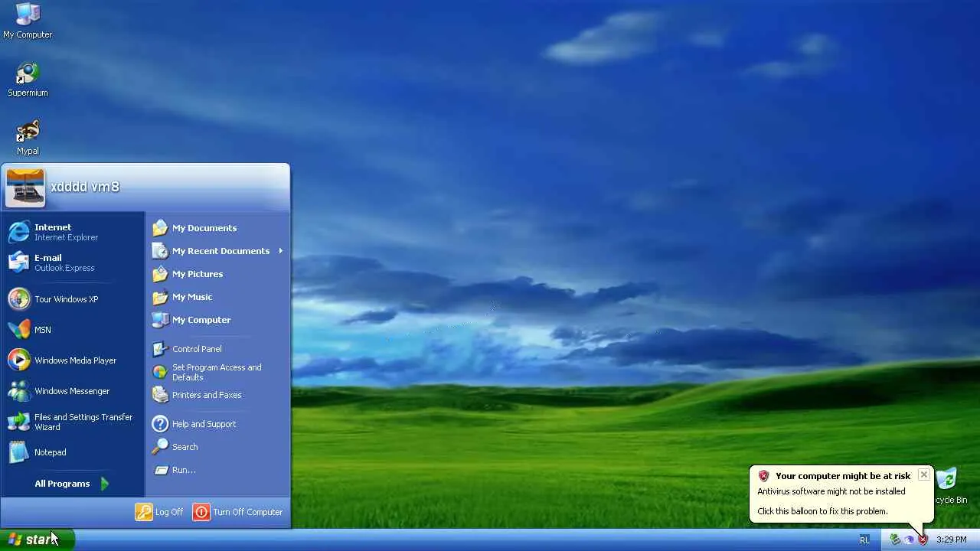Select the Recycle Bin on the desktop
Viewport: 980px width, 551px height.
(x=948, y=487)
